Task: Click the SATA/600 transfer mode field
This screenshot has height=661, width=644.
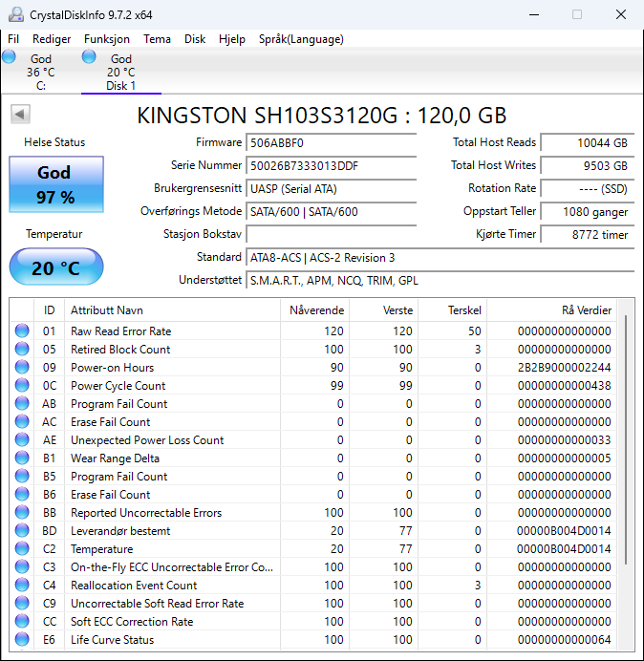Action: (x=331, y=211)
